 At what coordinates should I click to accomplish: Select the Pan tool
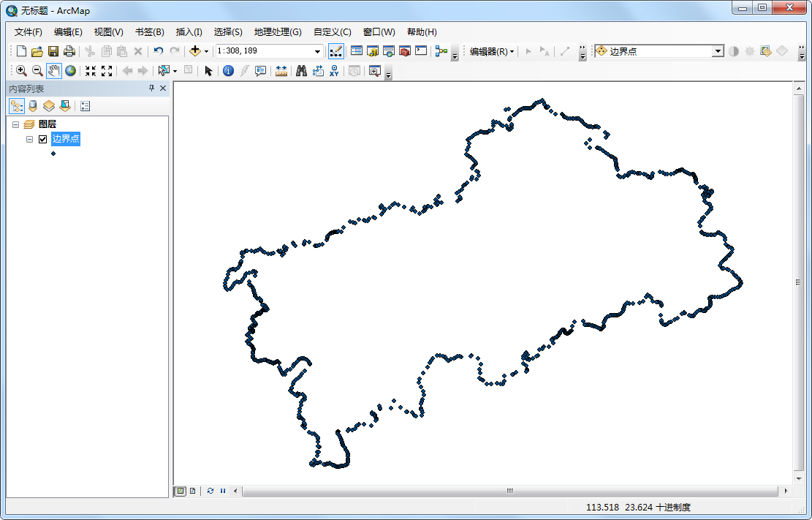click(x=53, y=70)
